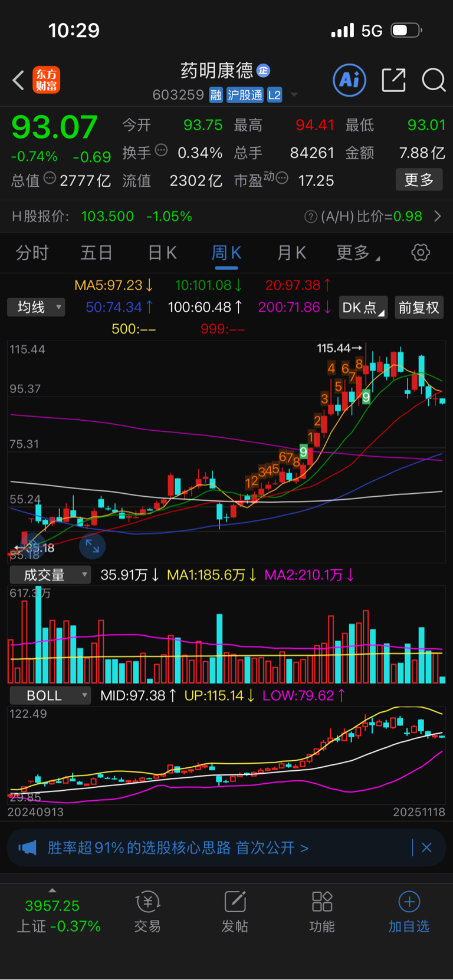Tap the fullscreen expand chart icon
453x980 pixels.
[x=93, y=546]
